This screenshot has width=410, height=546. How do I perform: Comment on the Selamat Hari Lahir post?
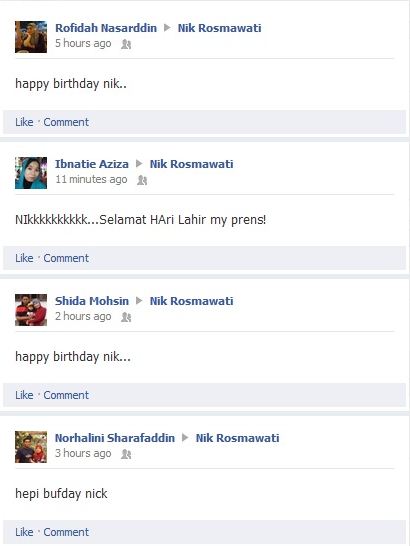66,258
